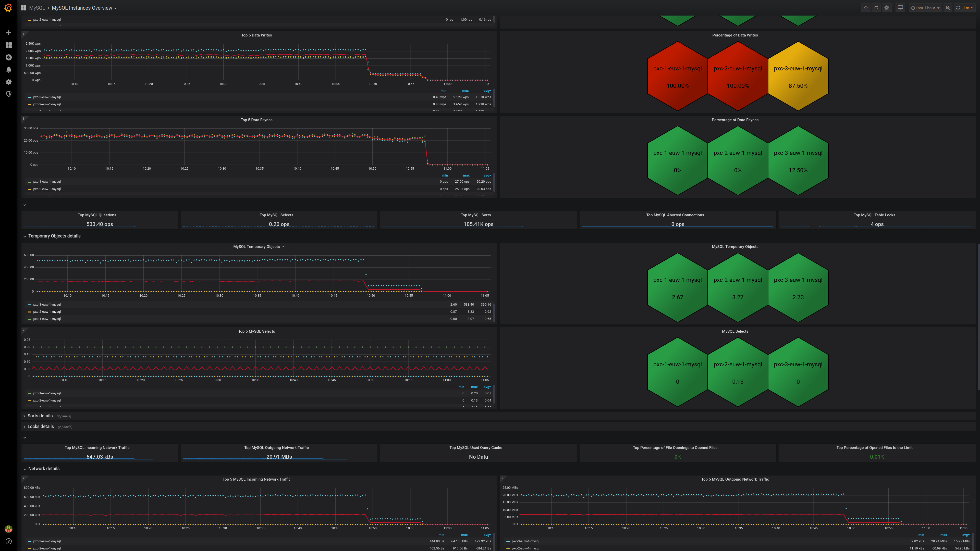Sort Data Writes legend by max column

pyautogui.click(x=465, y=91)
